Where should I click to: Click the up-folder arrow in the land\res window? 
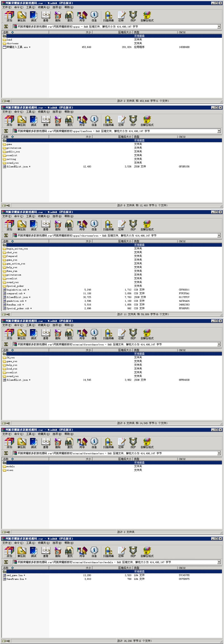(6, 131)
